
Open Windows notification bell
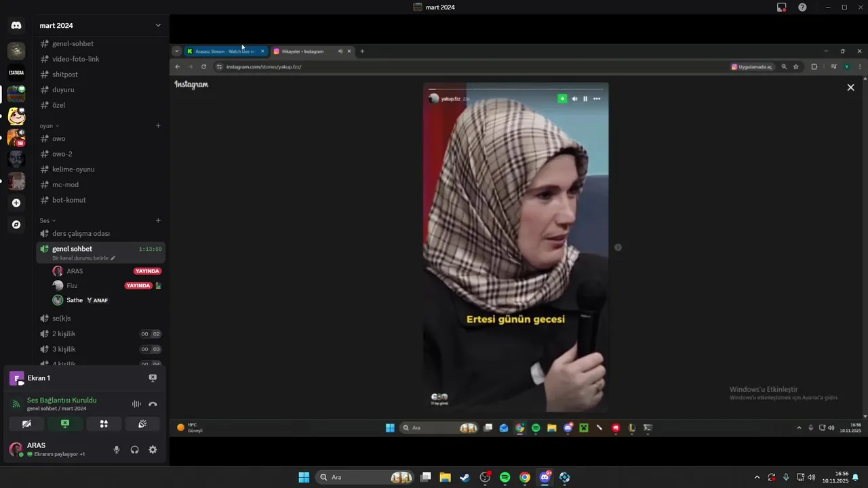[855, 478]
